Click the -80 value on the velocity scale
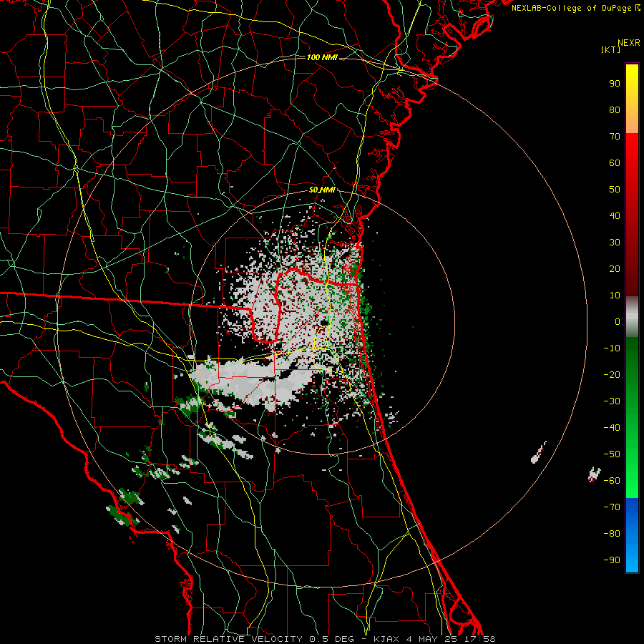Image resolution: width=644 pixels, height=644 pixels. point(612,534)
